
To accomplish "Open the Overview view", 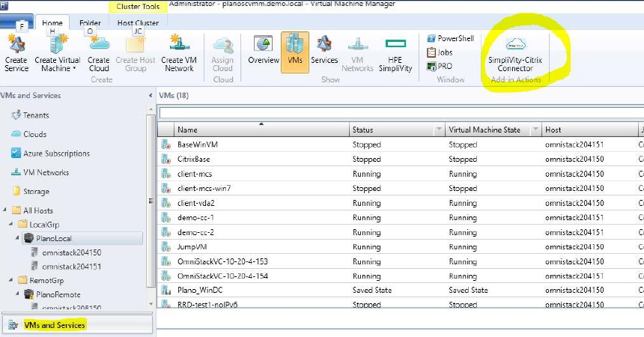I will click(264, 50).
